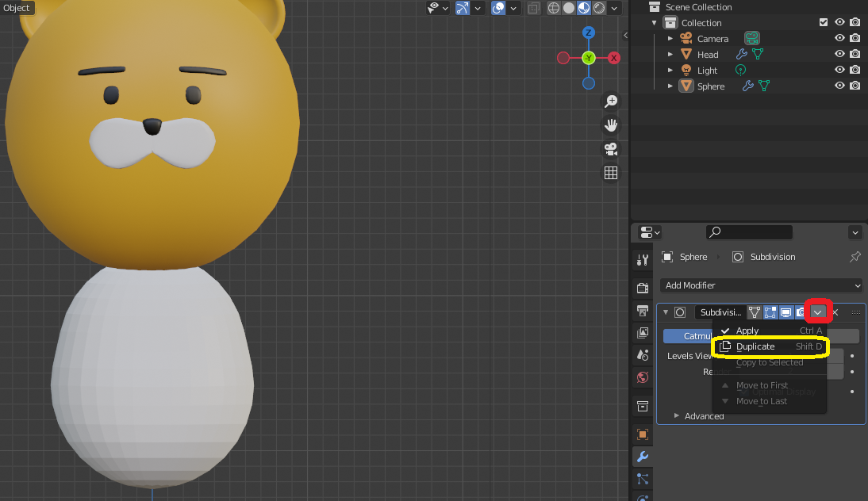Open selectability and visibility dropdown arrow

point(445,8)
